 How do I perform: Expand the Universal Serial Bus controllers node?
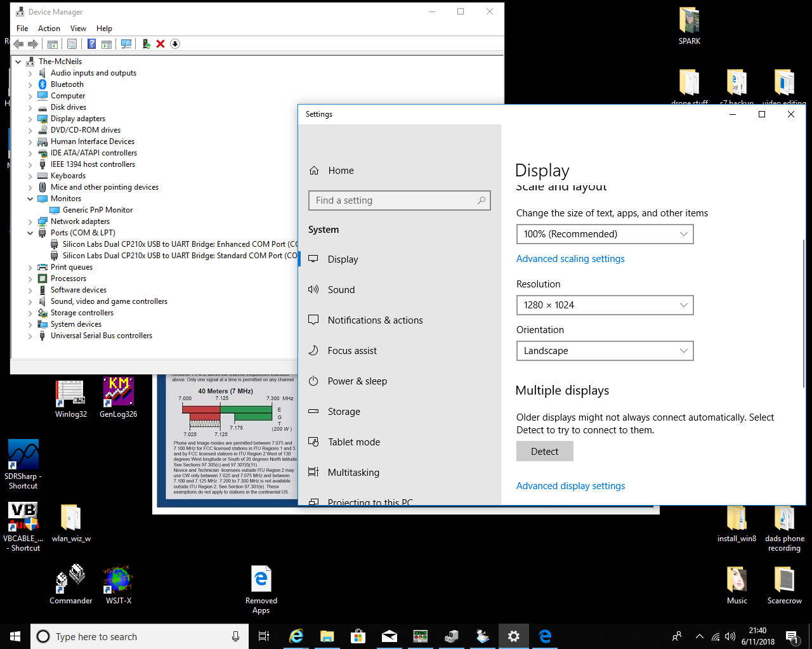tap(30, 336)
